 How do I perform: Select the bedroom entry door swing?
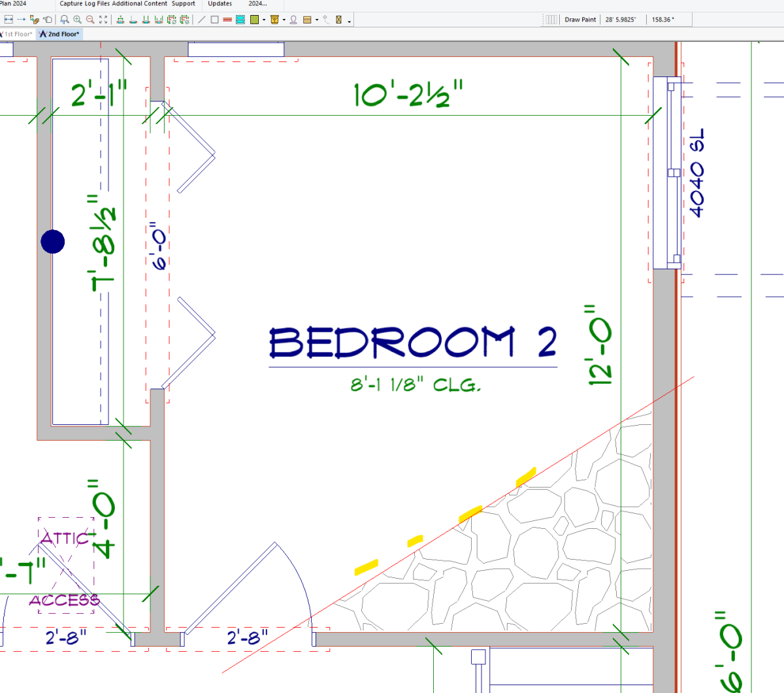point(247,589)
